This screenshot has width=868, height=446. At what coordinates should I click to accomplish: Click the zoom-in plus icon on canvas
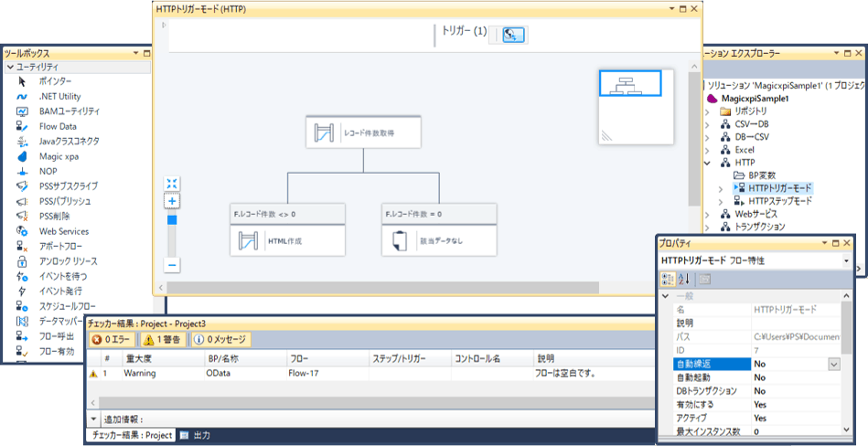pos(172,201)
